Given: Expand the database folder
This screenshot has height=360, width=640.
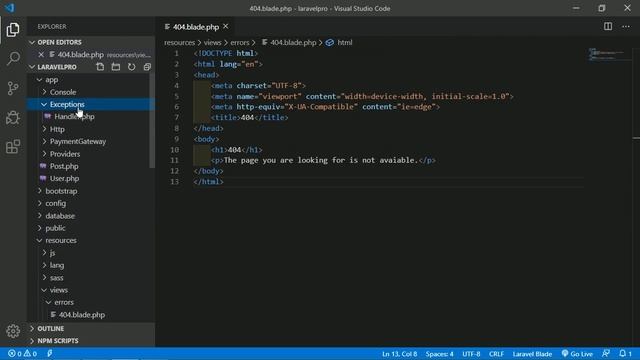Looking at the screenshot, I should point(40,216).
